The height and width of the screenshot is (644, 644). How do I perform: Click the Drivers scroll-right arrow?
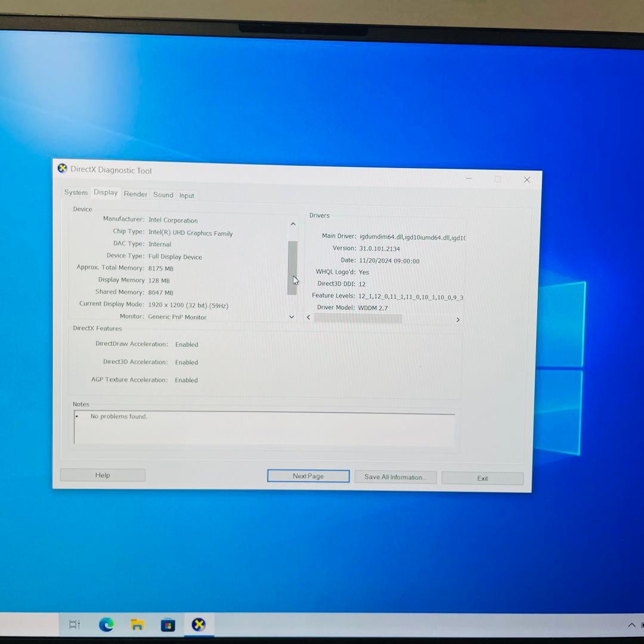pyautogui.click(x=458, y=320)
